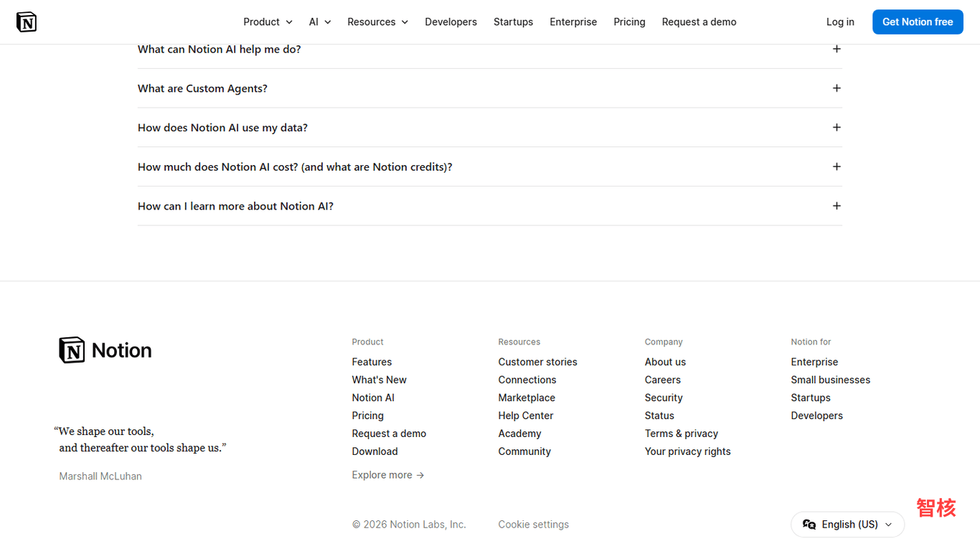Expand 'What can Notion AI help me do?' plus icon
Image resolution: width=980 pixels, height=554 pixels.
pyautogui.click(x=837, y=49)
